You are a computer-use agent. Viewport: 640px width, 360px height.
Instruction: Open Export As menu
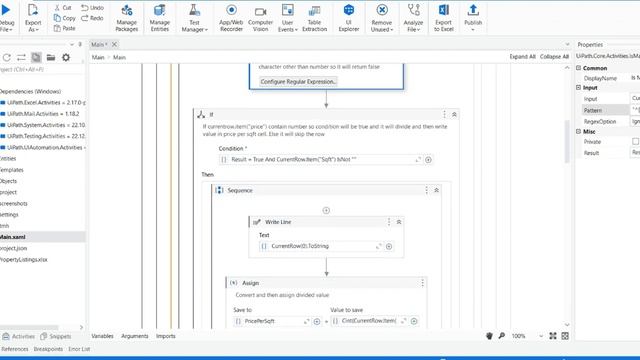[33, 18]
